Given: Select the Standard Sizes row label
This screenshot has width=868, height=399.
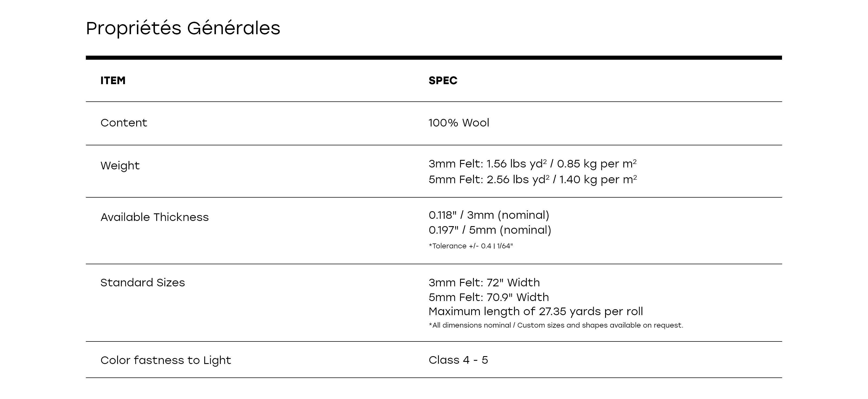Looking at the screenshot, I should (142, 283).
